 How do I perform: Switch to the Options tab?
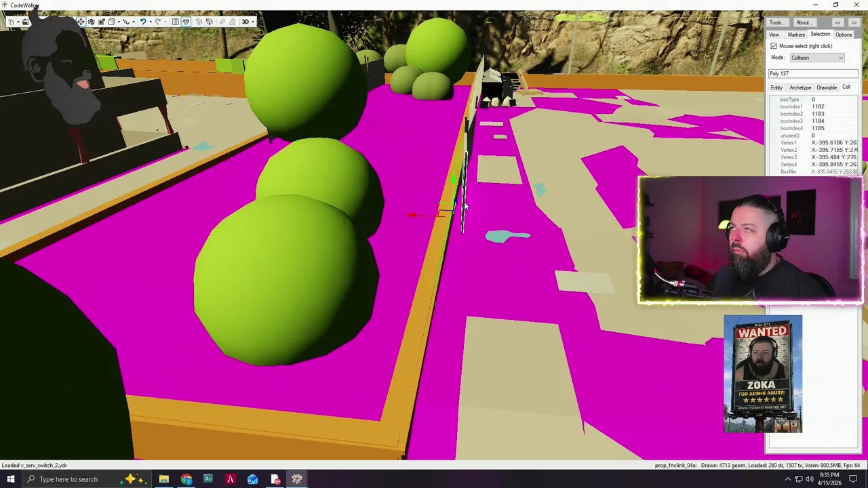pyautogui.click(x=844, y=35)
